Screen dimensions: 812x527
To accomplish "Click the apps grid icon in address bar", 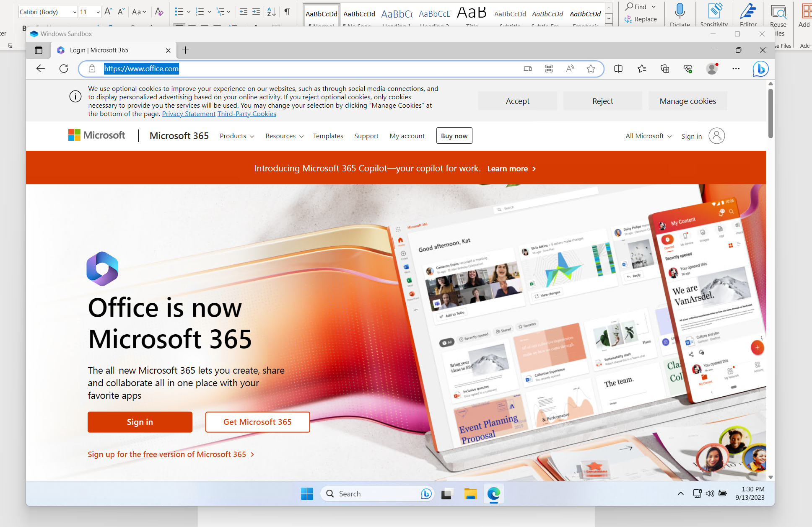I will pyautogui.click(x=549, y=69).
